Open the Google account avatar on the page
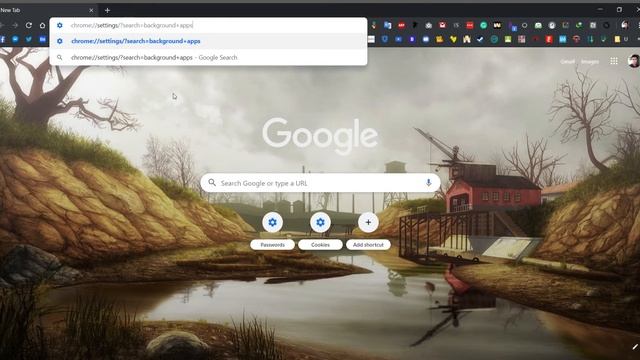 pos(634,61)
